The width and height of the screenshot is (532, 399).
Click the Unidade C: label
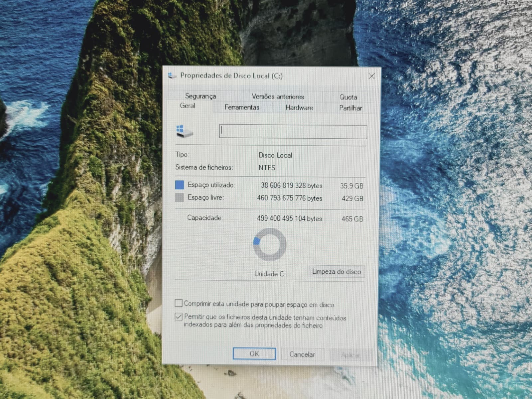[270, 274]
